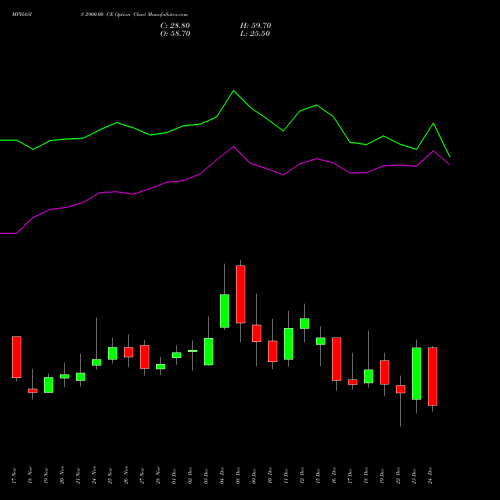500x500 pixels.
Task: Click the 22 Dec date label
Action: click(x=398, y=476)
